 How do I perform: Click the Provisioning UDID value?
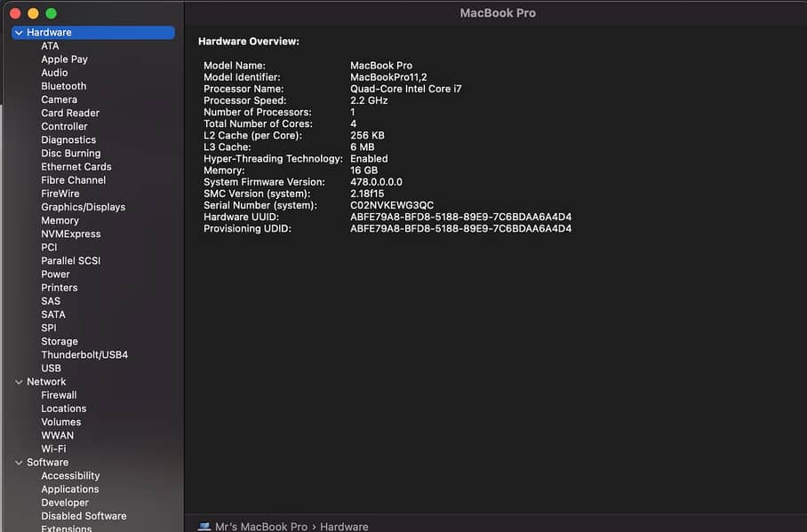(x=460, y=228)
